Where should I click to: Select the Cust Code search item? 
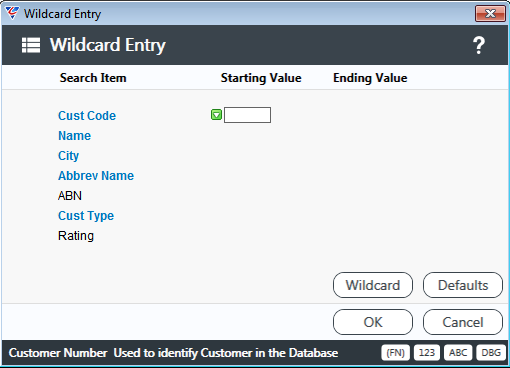click(87, 116)
